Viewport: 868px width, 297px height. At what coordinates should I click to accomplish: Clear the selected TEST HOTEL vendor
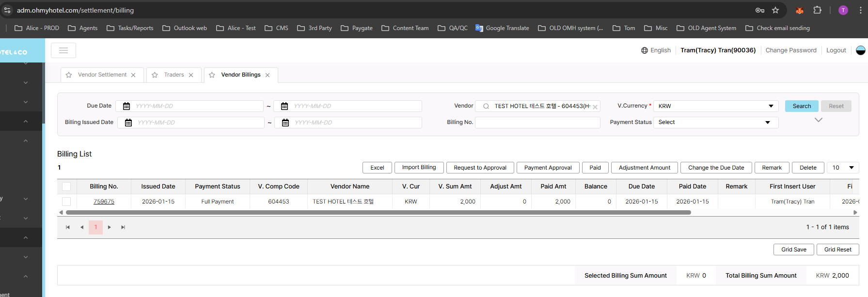click(x=595, y=107)
